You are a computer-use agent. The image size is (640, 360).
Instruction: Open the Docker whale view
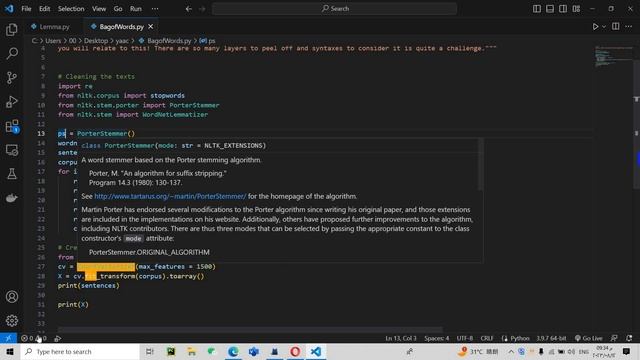point(12,198)
